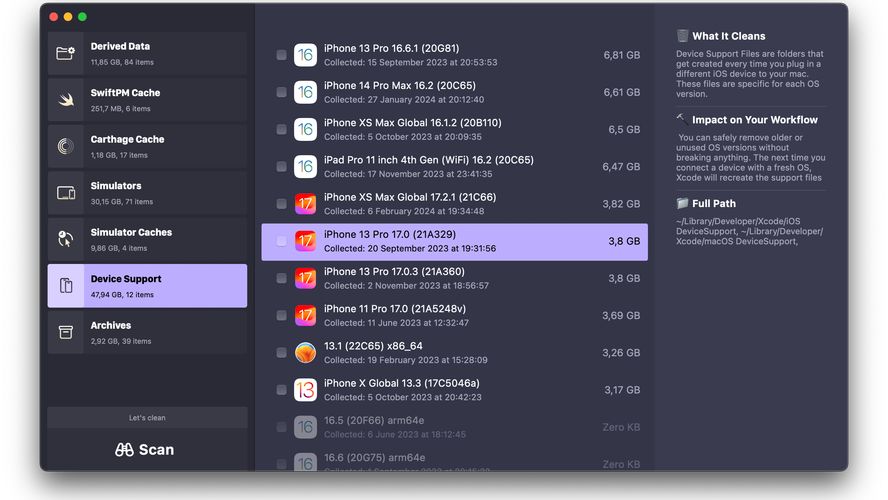Open the Derived Data category
Image resolution: width=888 pixels, height=500 pixels.
(x=147, y=53)
